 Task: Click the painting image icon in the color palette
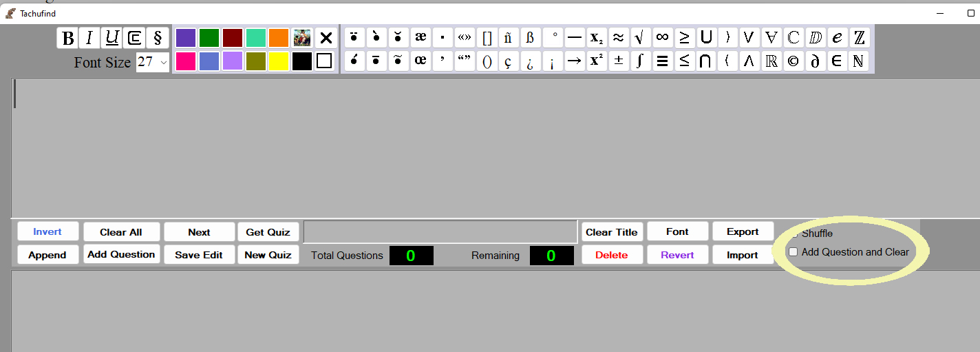[x=302, y=38]
